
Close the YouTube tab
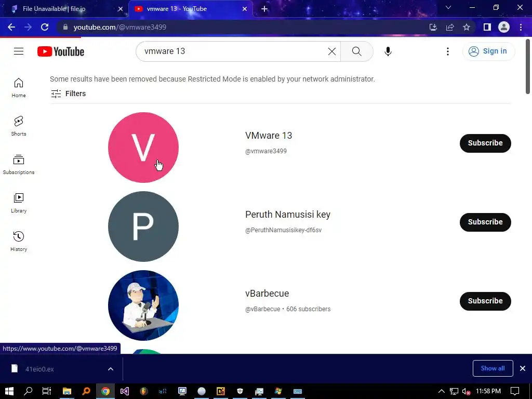click(x=245, y=9)
